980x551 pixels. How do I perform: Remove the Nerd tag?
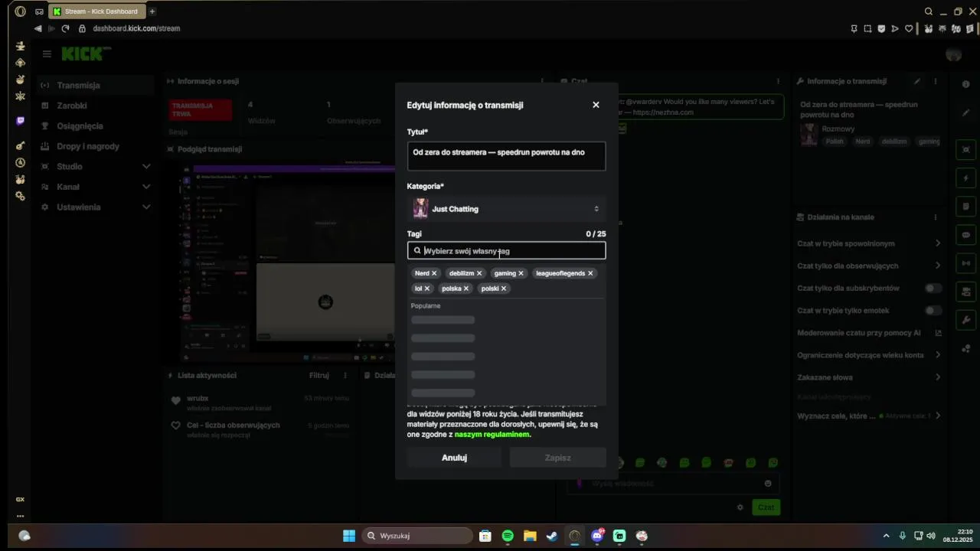pyautogui.click(x=434, y=273)
